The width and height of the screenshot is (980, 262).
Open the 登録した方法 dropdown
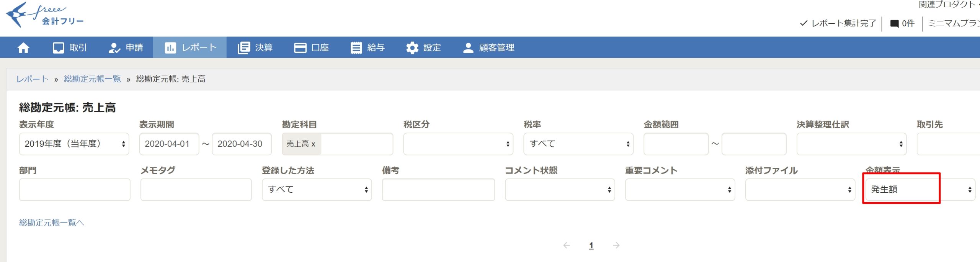(317, 190)
